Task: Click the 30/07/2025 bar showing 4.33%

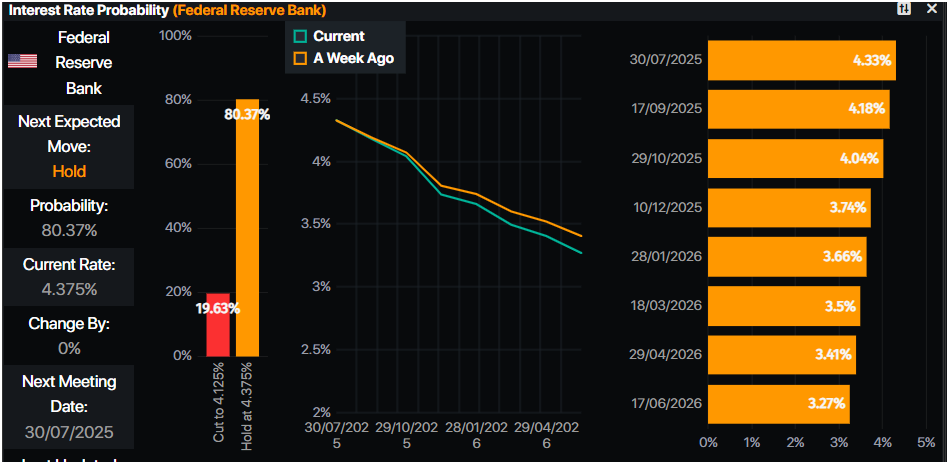Action: 801,60
